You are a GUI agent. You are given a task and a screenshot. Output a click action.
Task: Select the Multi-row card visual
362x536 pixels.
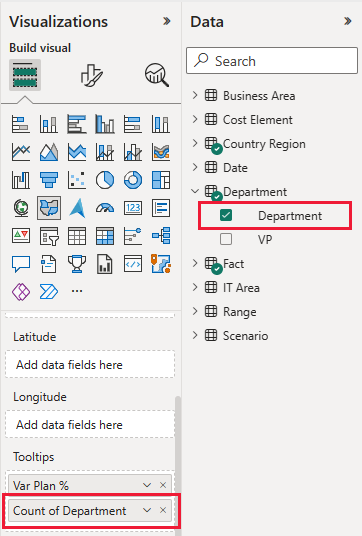pyautogui.click(x=161, y=208)
